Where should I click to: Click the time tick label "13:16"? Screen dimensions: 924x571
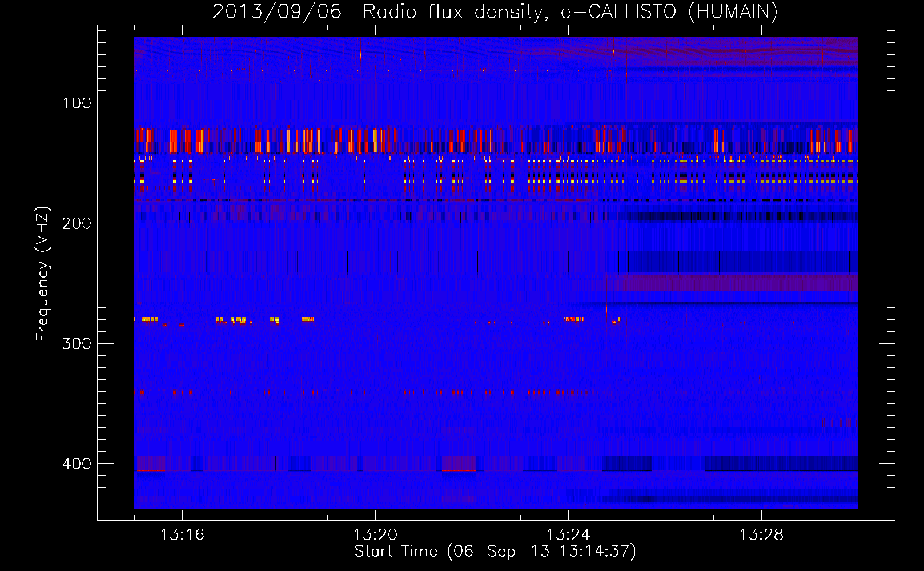pyautogui.click(x=182, y=535)
